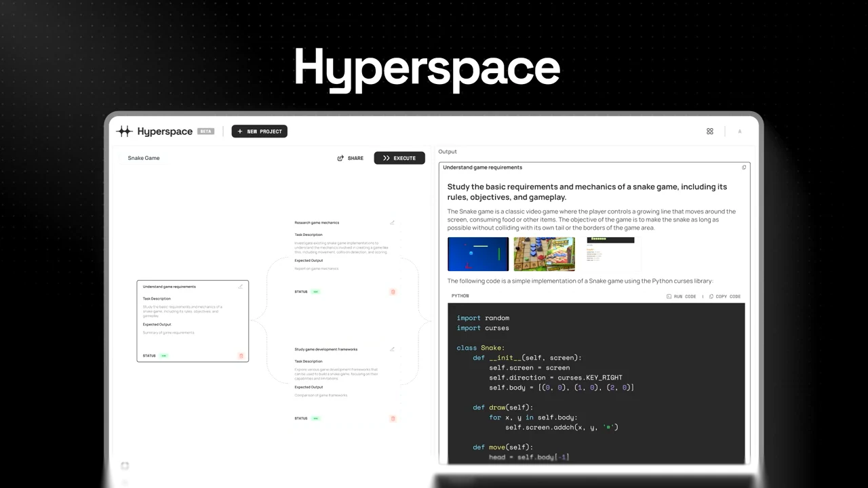Click RUN CODE above the Python block
The height and width of the screenshot is (488, 868).
(682, 296)
